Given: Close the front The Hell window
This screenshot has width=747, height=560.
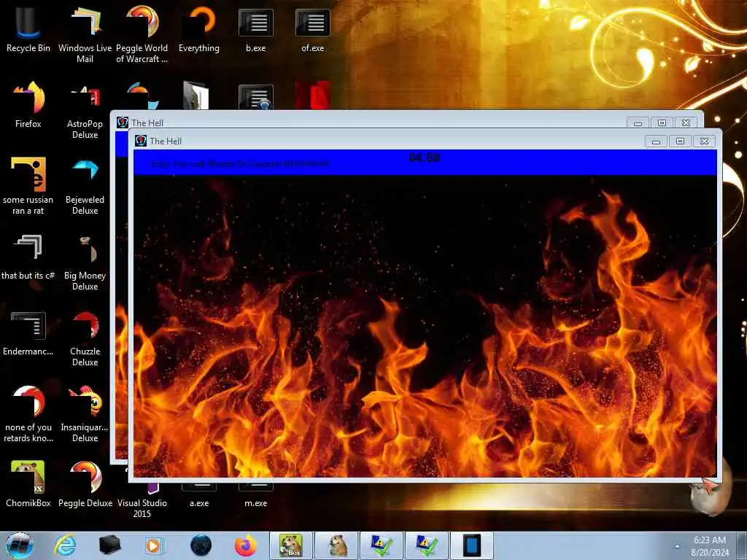Looking at the screenshot, I should coord(704,141).
